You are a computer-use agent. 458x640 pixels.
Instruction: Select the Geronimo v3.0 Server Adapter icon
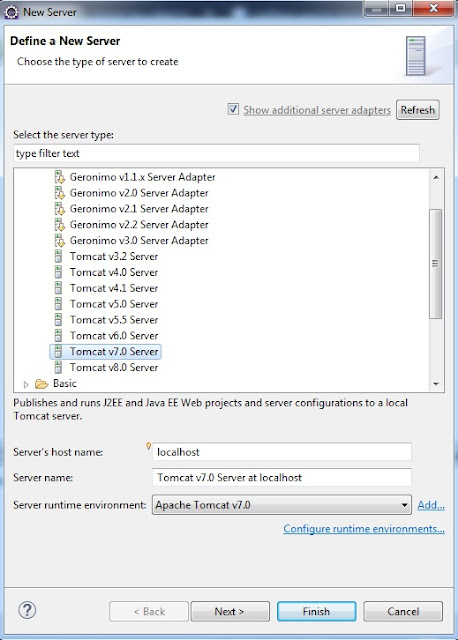[60, 241]
